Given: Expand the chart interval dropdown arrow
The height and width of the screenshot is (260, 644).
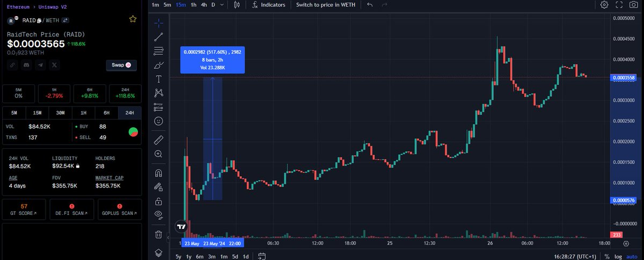Looking at the screenshot, I should 222,5.
